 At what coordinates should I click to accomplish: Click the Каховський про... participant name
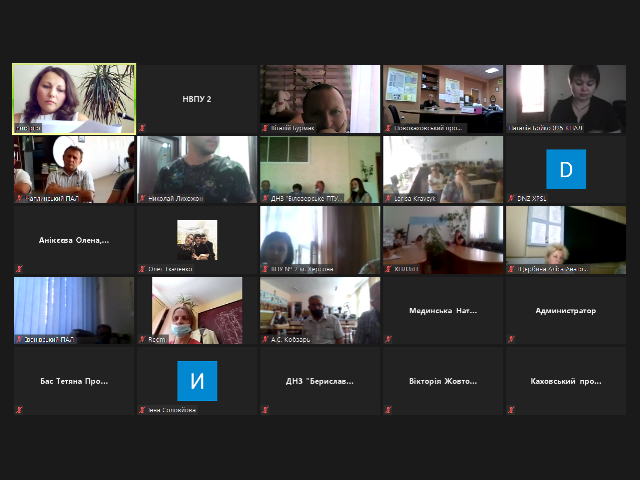point(565,381)
